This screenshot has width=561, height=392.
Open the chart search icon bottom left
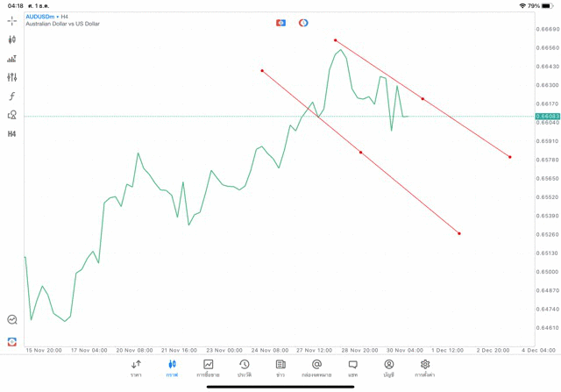(12, 320)
